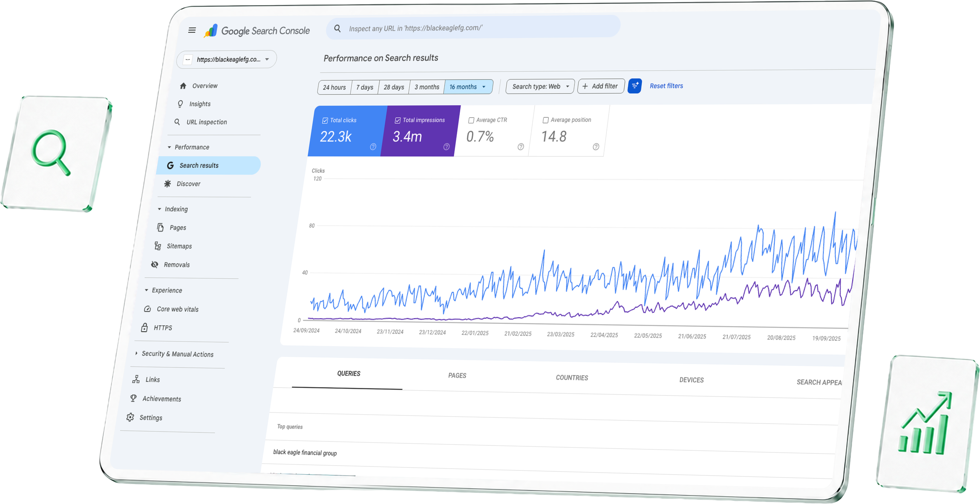Image resolution: width=980 pixels, height=504 pixels.
Task: Open Overview via the home icon
Action: coord(183,86)
